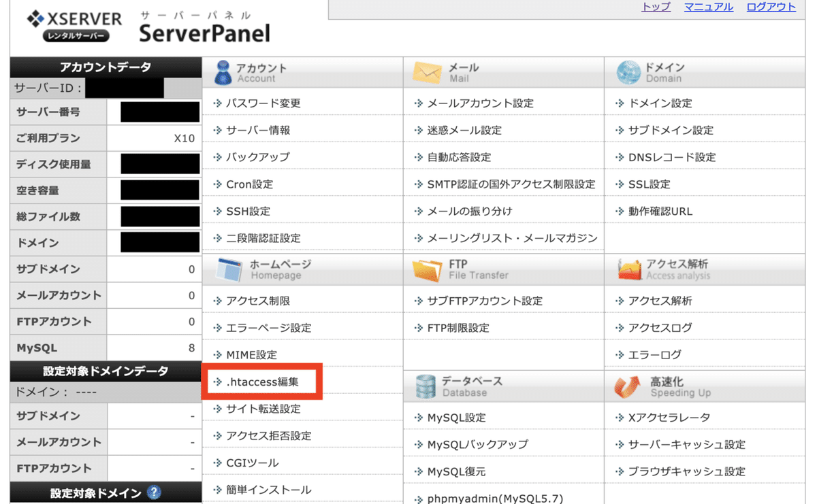
Task: Click the アカウントデータ header
Action: [106, 67]
